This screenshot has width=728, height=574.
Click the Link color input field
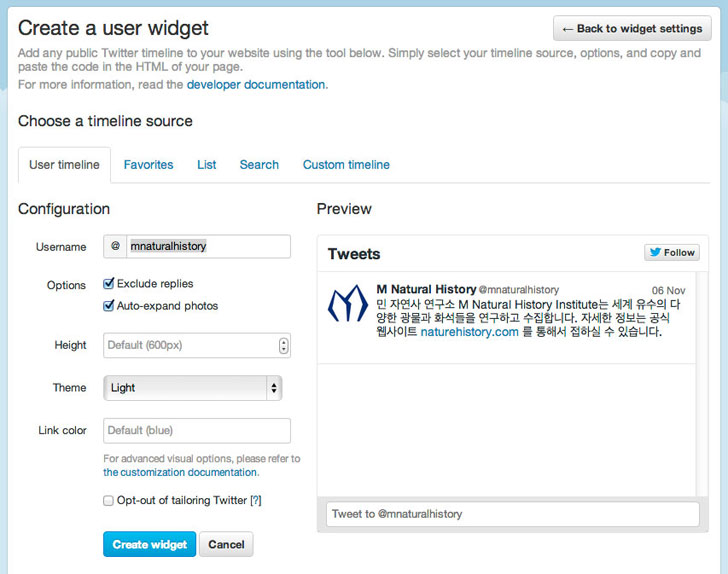[197, 431]
